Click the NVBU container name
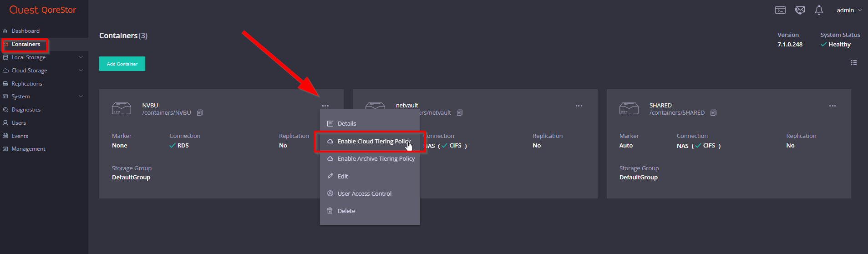The image size is (868, 254). point(150,105)
